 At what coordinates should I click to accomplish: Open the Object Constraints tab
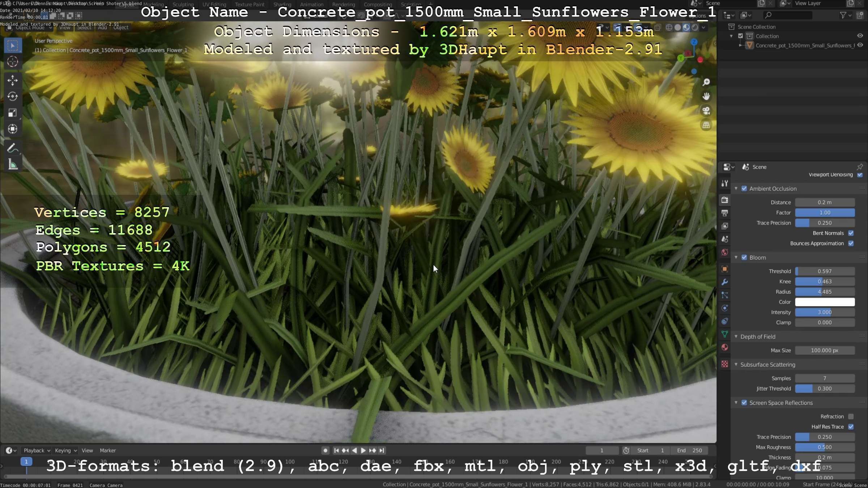[724, 321]
